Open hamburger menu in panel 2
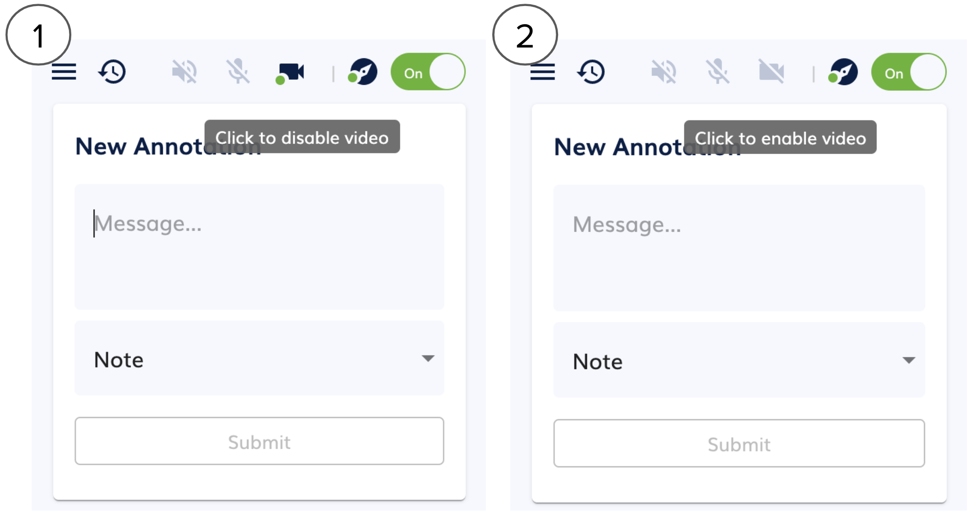 (543, 72)
